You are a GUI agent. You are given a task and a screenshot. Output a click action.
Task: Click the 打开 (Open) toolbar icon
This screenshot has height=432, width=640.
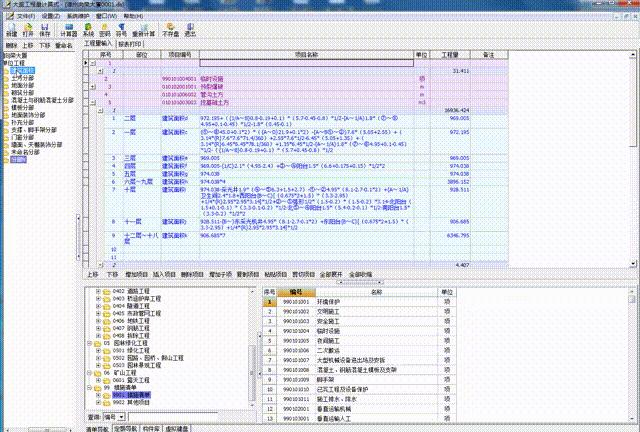click(28, 30)
